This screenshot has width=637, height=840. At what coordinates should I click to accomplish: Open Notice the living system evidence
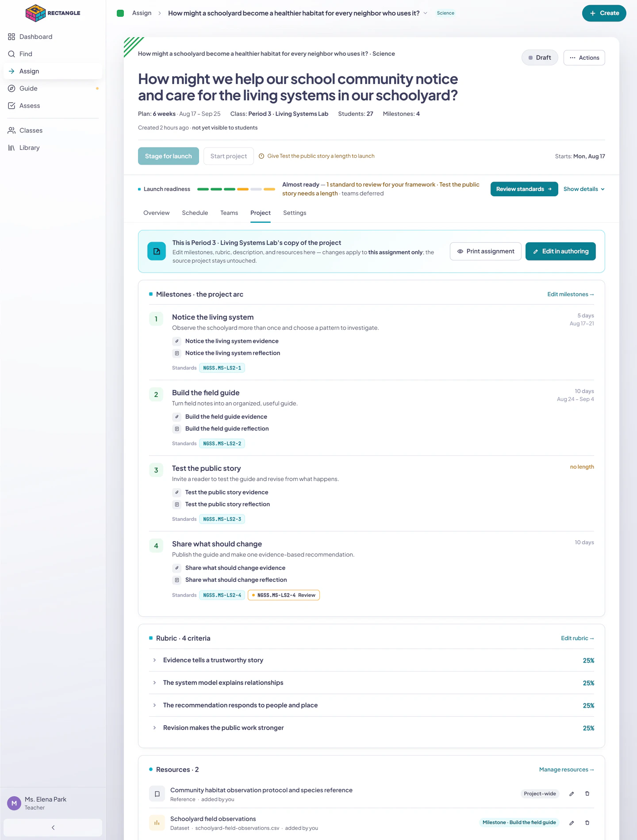(232, 341)
